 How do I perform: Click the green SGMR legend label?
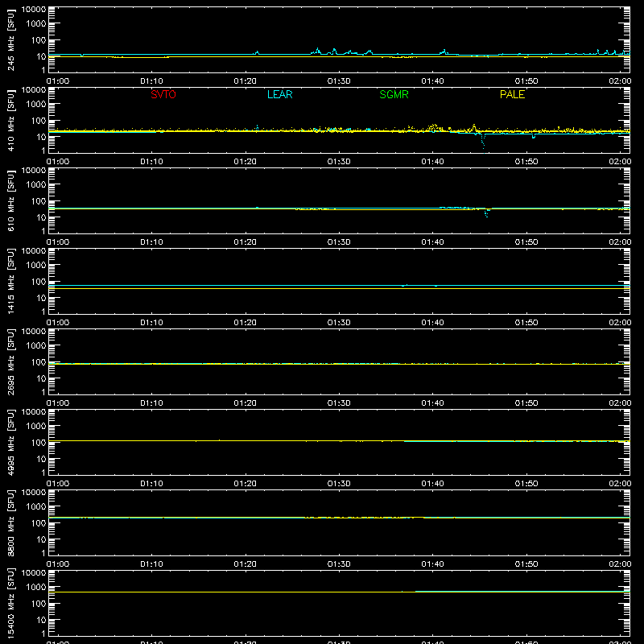pos(394,94)
